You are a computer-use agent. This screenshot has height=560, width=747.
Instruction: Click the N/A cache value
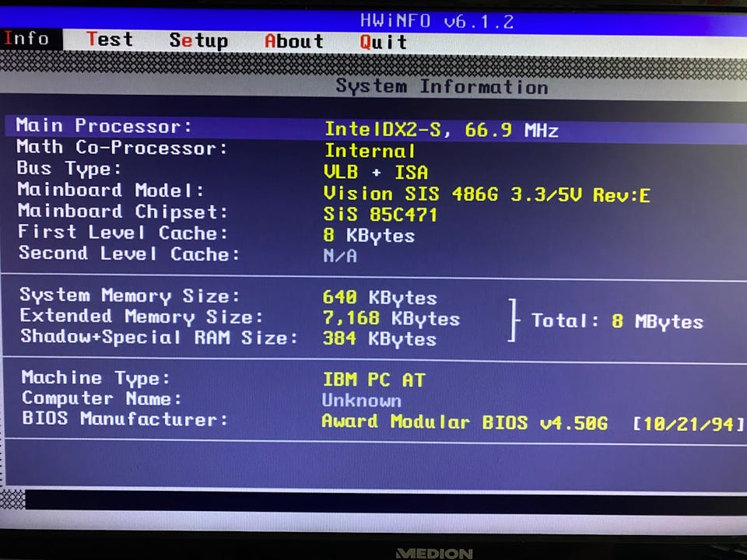coord(340,256)
